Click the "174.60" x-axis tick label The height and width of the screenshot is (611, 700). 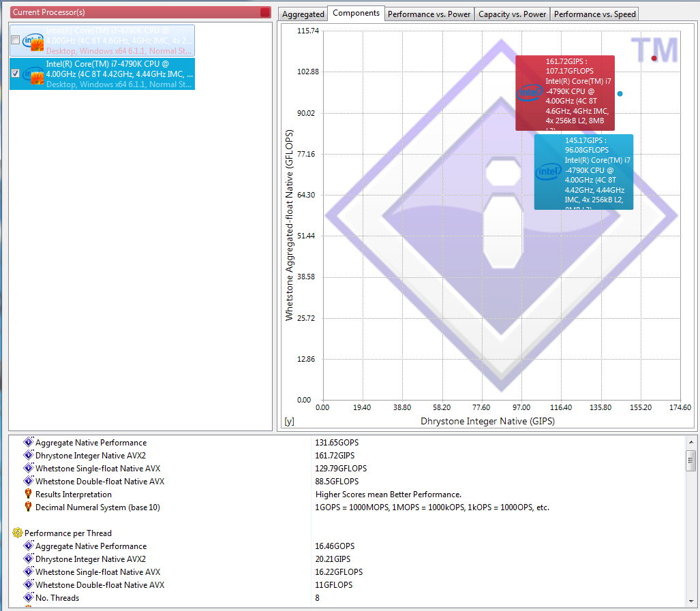tap(680, 407)
